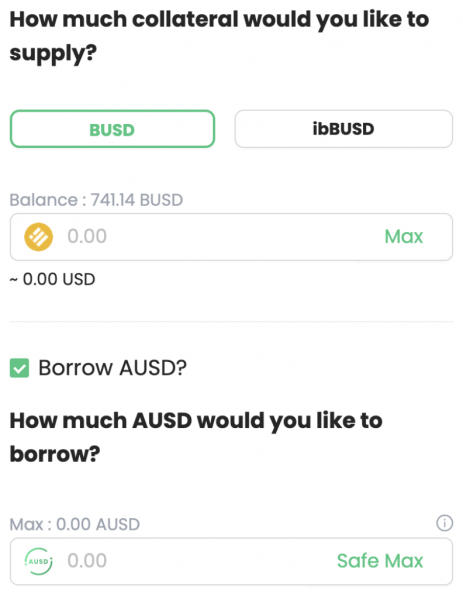Click the 'Balance : 741.14 BUSD' text

96,200
